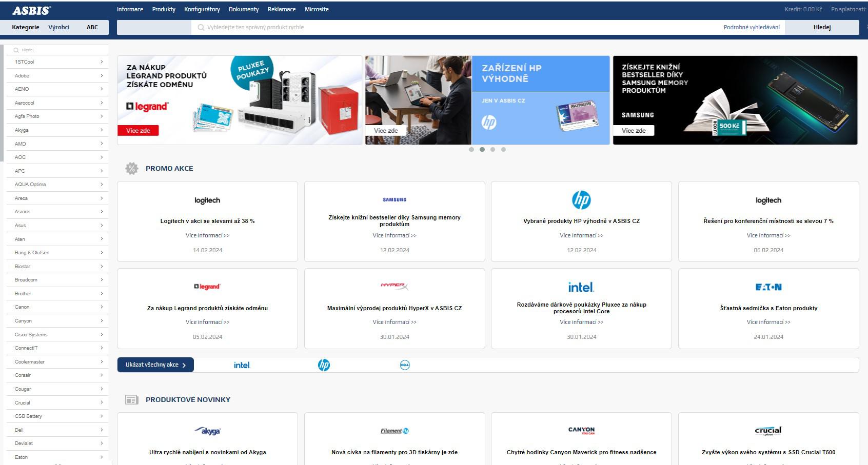
Task: Click the Hledej search button
Action: click(822, 27)
